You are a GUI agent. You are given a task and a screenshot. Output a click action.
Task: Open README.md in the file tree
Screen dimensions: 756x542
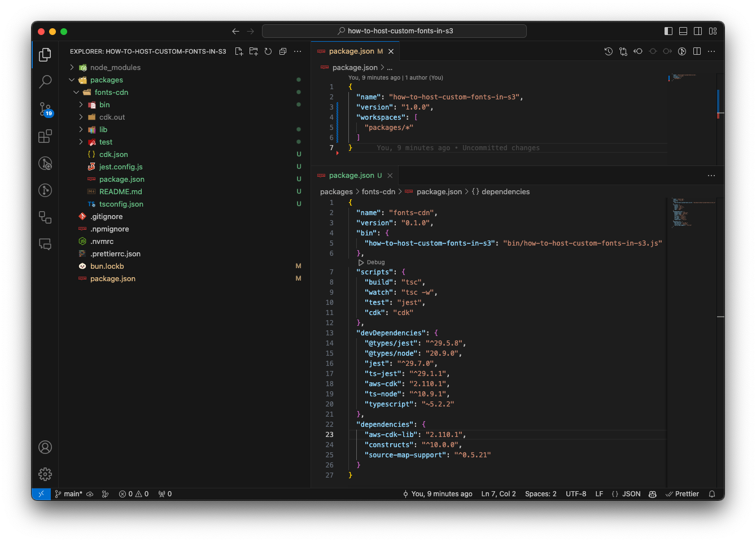[120, 191]
